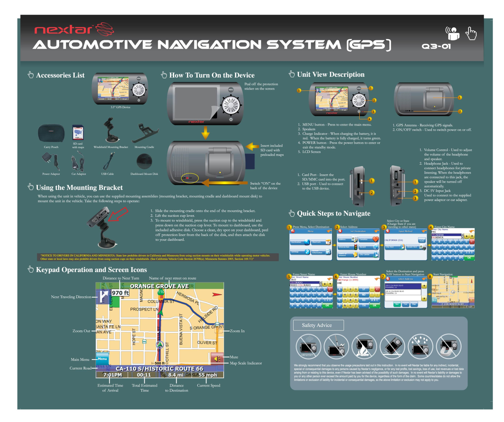Click the Mute speaker icon on the keypad map
Viewport: 504px width, 422px height.
tap(217, 359)
